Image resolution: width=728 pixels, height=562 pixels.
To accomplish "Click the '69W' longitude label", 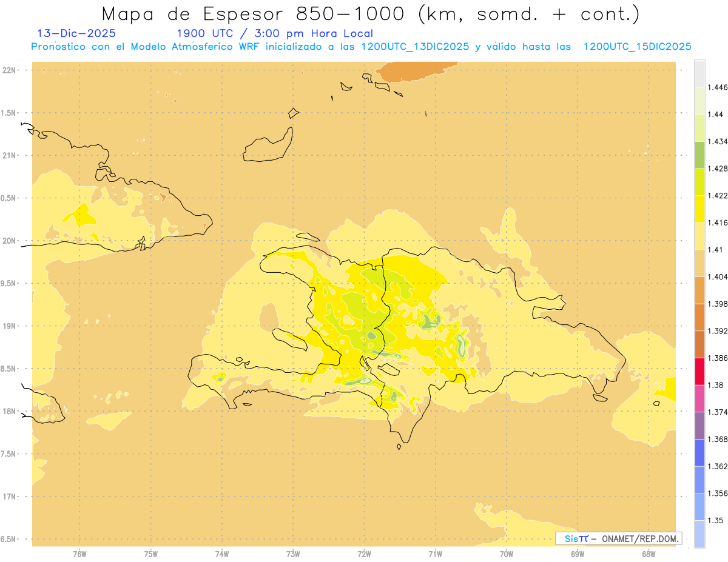I will 578,554.
